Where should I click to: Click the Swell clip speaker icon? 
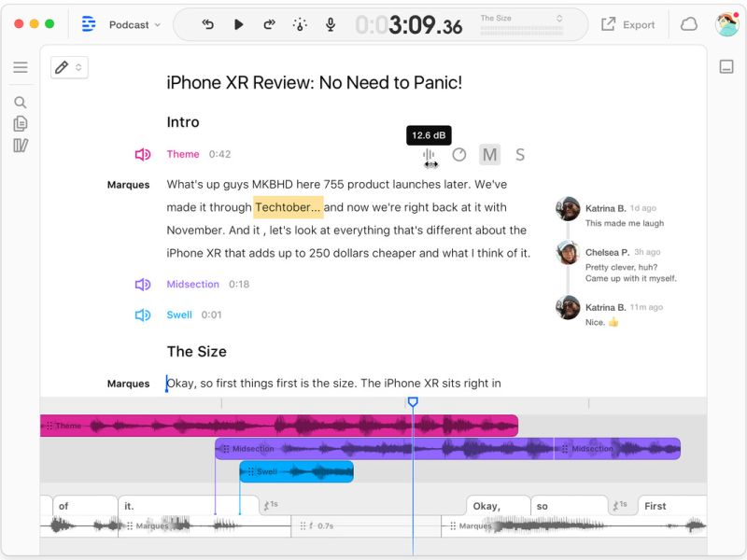point(143,315)
